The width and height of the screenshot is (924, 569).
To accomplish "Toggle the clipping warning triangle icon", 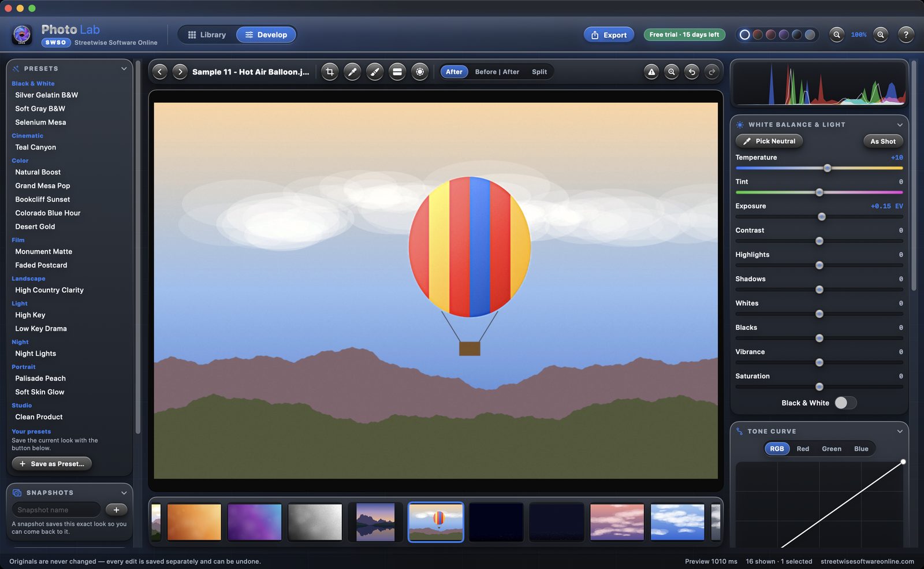I will tap(651, 72).
